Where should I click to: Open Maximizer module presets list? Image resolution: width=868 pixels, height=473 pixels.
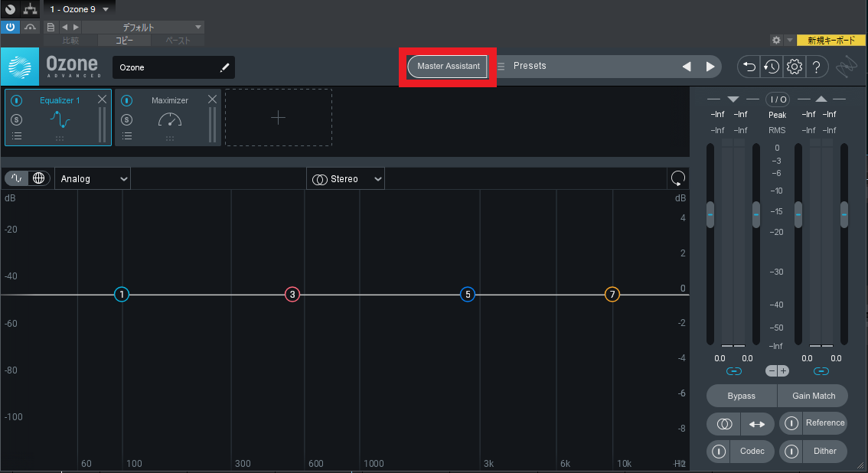[127, 136]
